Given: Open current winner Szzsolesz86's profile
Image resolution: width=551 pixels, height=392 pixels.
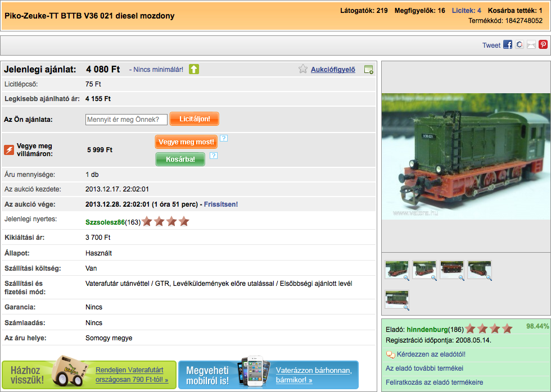Looking at the screenshot, I should (105, 222).
